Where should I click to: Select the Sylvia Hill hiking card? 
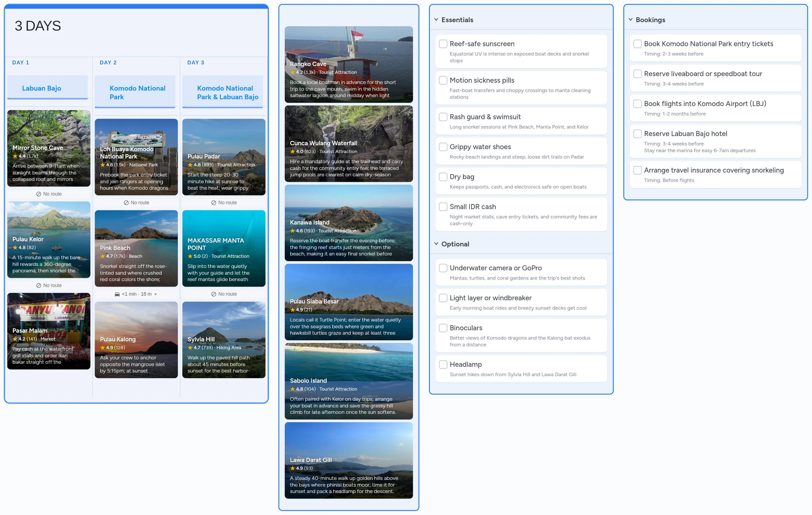[x=224, y=340]
